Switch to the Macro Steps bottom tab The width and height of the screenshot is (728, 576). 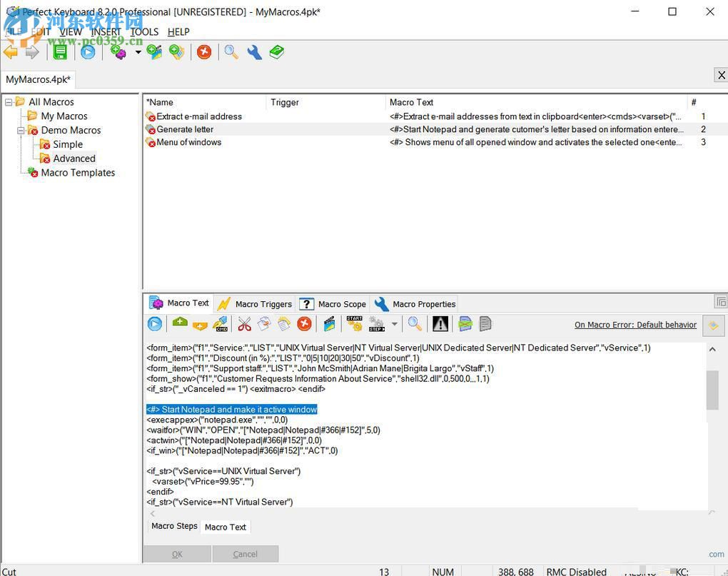pyautogui.click(x=174, y=526)
